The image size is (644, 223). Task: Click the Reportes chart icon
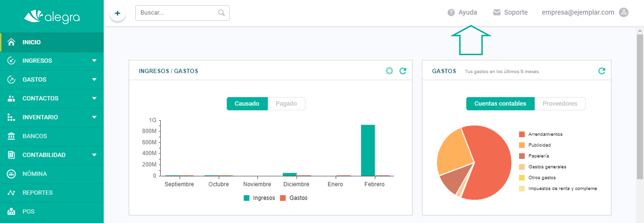pos(11,192)
